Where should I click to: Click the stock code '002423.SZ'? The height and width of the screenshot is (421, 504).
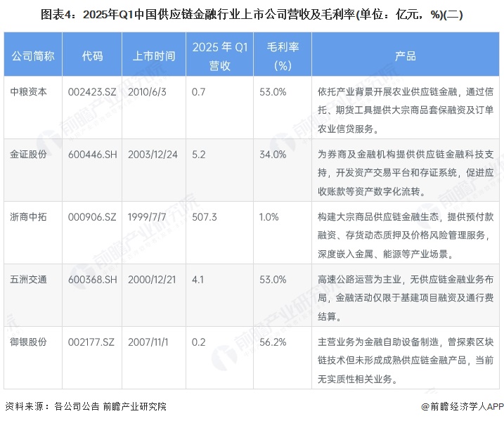pos(92,92)
